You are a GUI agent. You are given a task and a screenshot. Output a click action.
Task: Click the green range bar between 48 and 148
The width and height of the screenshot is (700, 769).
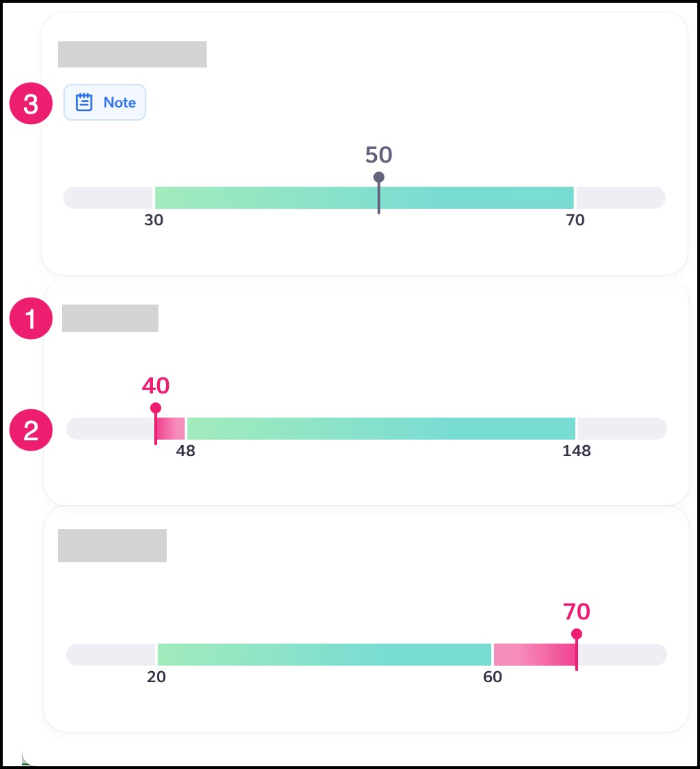(381, 429)
